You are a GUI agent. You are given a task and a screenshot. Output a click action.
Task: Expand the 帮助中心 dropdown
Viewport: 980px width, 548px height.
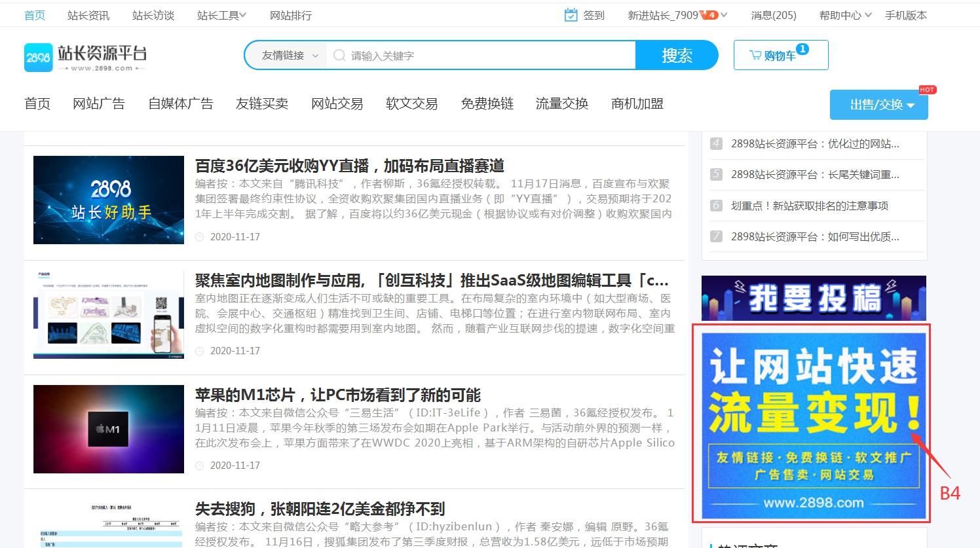point(845,15)
